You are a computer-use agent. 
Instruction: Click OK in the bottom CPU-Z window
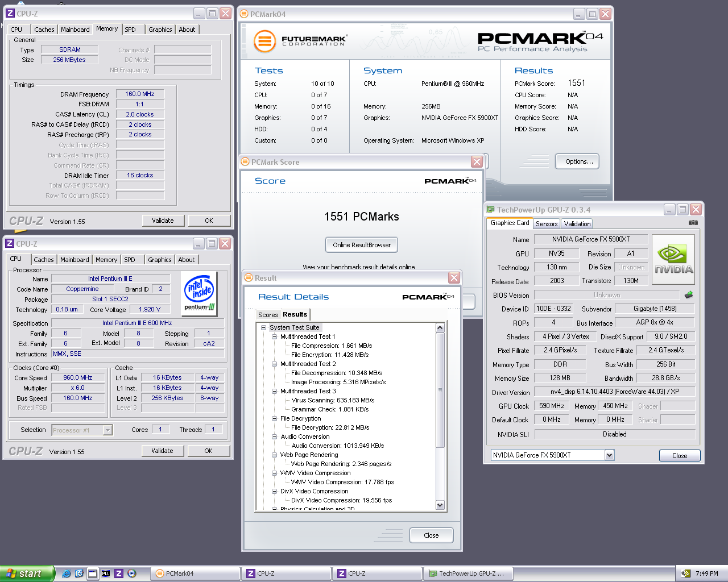click(208, 451)
